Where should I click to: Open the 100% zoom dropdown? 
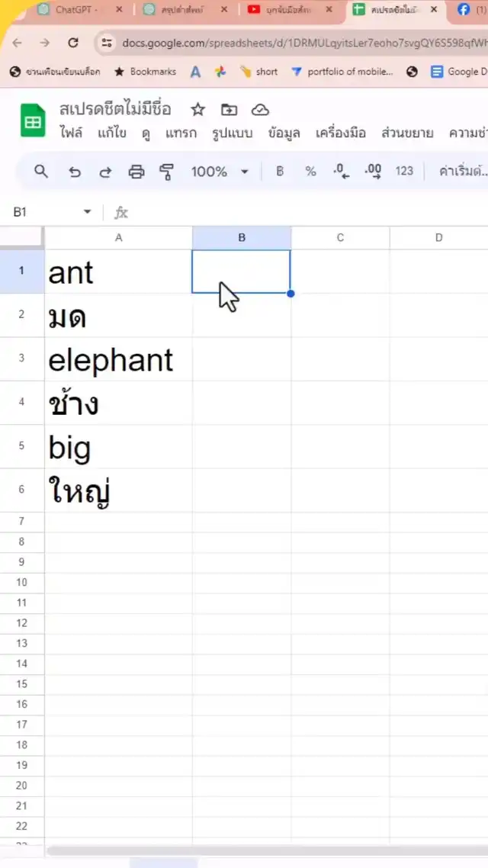pyautogui.click(x=220, y=172)
